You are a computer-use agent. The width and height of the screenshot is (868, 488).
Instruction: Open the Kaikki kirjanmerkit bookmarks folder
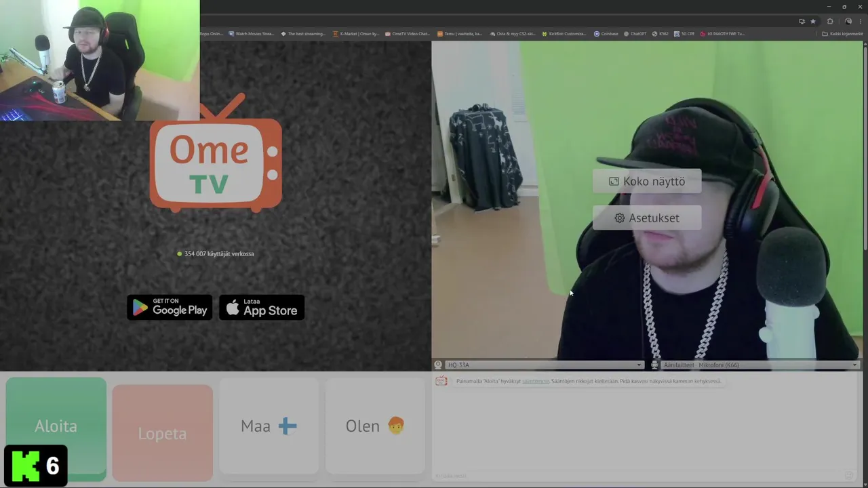843,33
